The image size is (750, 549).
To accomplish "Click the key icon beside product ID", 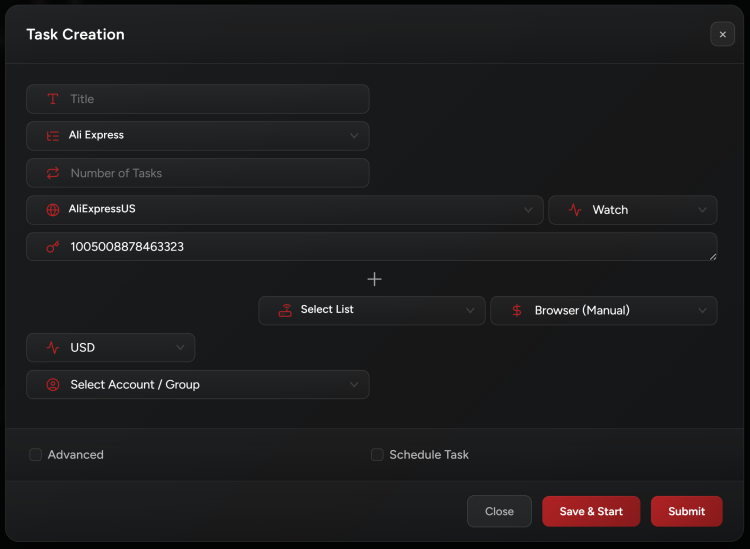I will pos(53,246).
